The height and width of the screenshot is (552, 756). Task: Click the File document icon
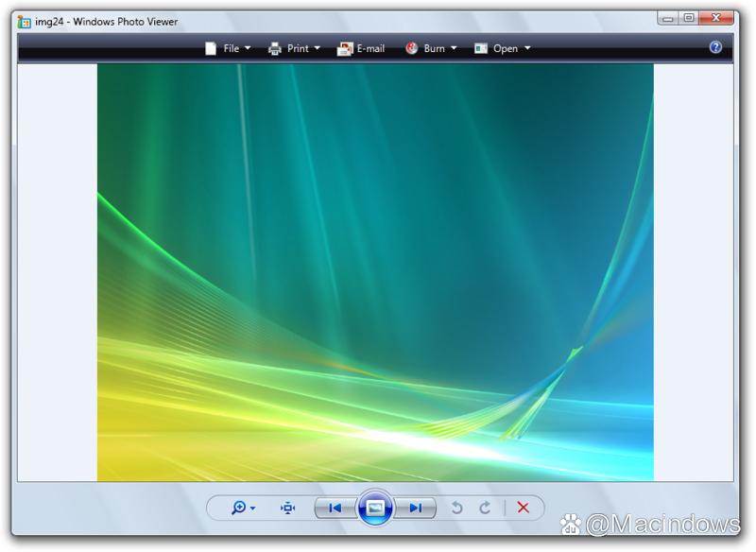click(x=211, y=49)
